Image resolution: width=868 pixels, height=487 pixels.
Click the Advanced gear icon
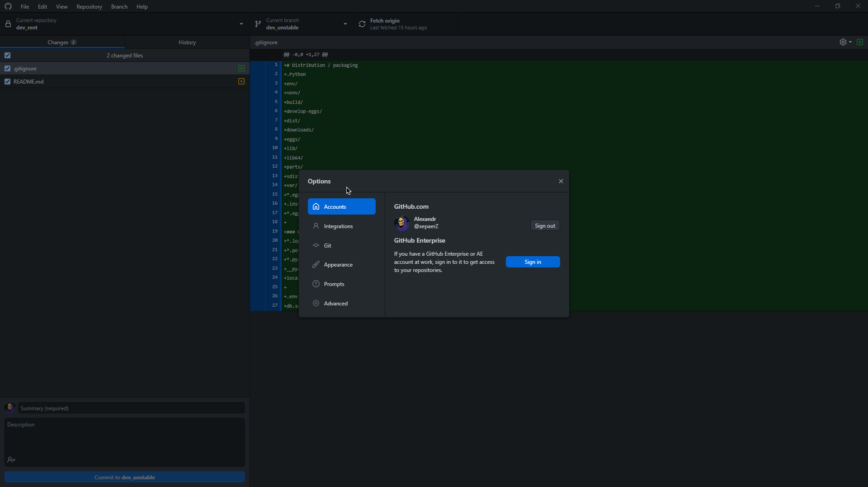pos(316,303)
